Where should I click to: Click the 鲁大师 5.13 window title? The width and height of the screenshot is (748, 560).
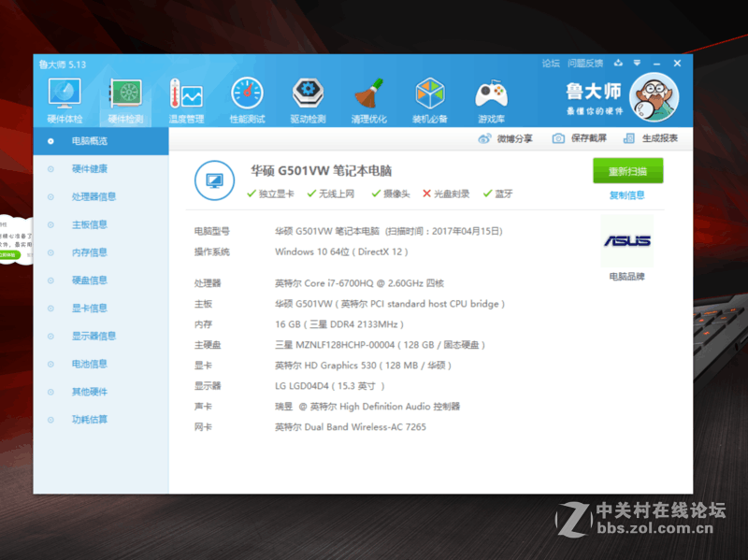click(63, 65)
